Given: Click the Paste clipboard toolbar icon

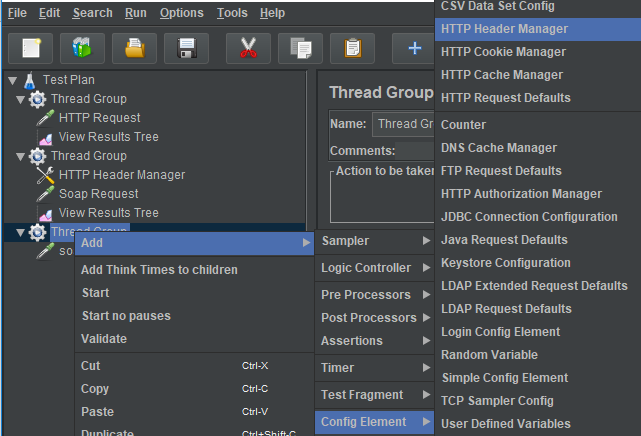Looking at the screenshot, I should click(x=352, y=48).
